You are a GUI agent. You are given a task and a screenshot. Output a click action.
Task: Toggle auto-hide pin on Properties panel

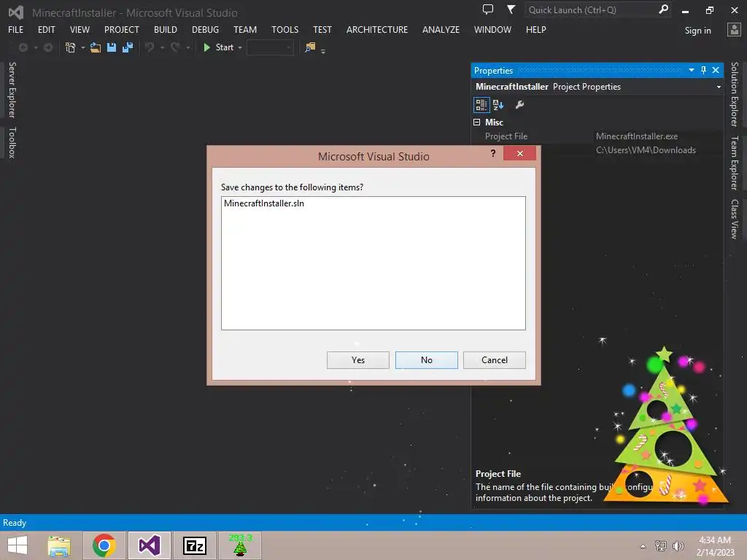pos(703,71)
